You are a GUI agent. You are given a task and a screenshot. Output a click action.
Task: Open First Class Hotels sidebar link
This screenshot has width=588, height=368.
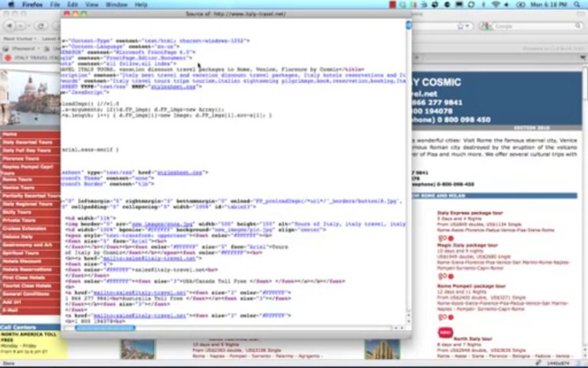coord(24,278)
